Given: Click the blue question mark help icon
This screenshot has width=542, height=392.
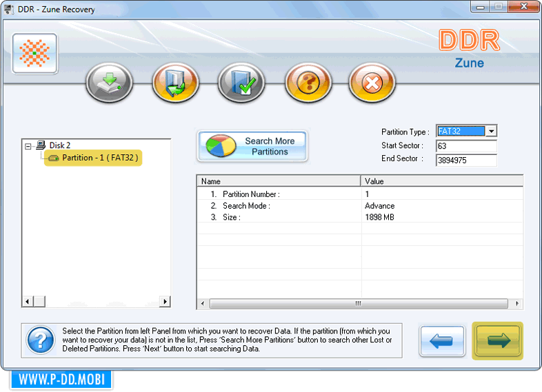Looking at the screenshot, I should pyautogui.click(x=41, y=340).
